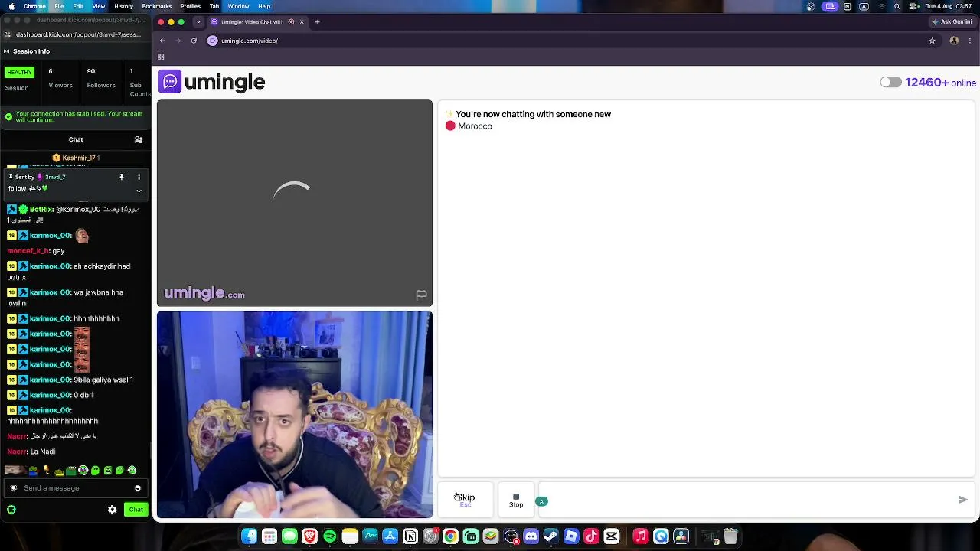
Task: Open Messages from the Dock
Action: 289,536
